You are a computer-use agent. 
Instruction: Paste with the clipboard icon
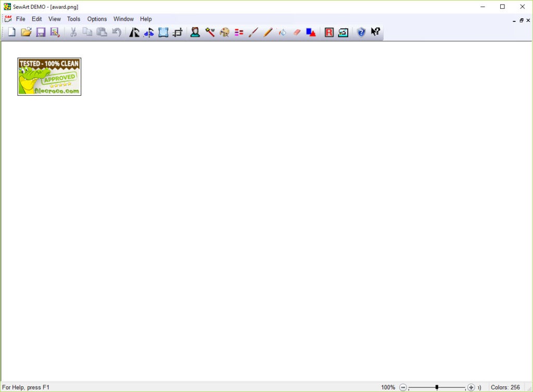[x=101, y=32]
